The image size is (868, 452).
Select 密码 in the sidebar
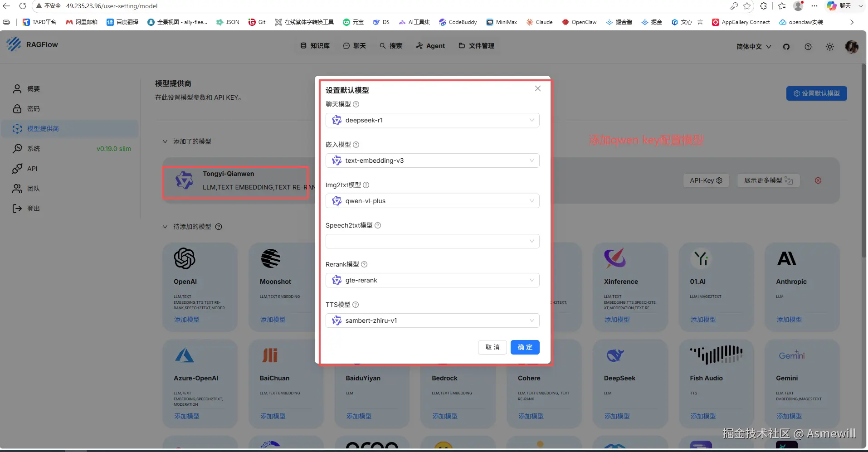pos(70,109)
